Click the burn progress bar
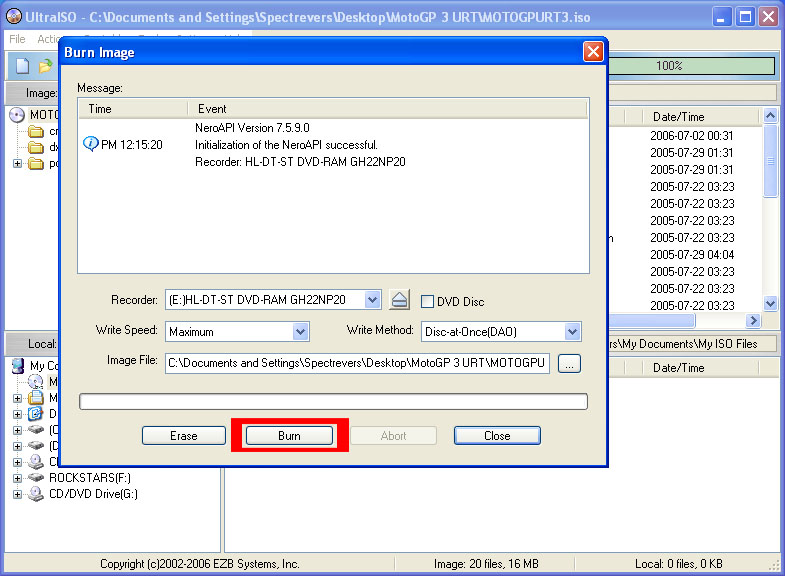This screenshot has height=576, width=785. 333,401
